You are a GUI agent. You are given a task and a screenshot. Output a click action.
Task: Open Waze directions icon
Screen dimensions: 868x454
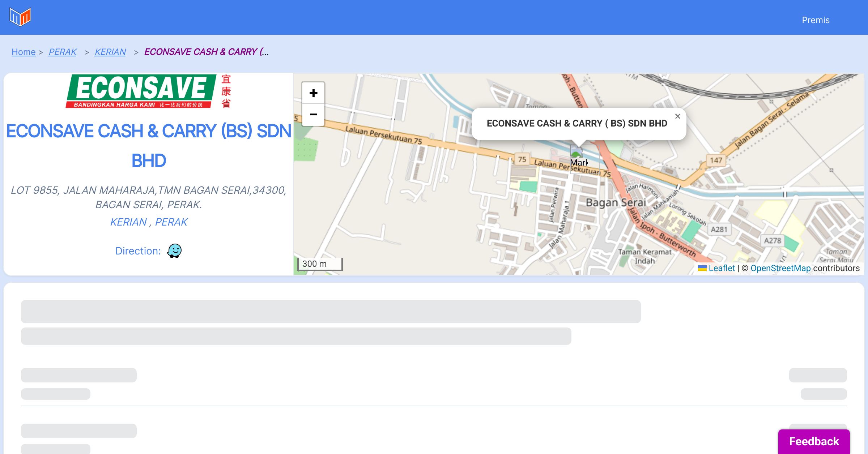174,250
